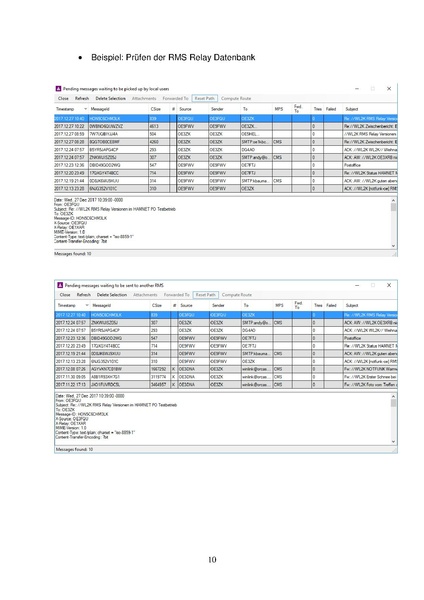Click the preview scrollbar down arrow in the local users window

393,246
